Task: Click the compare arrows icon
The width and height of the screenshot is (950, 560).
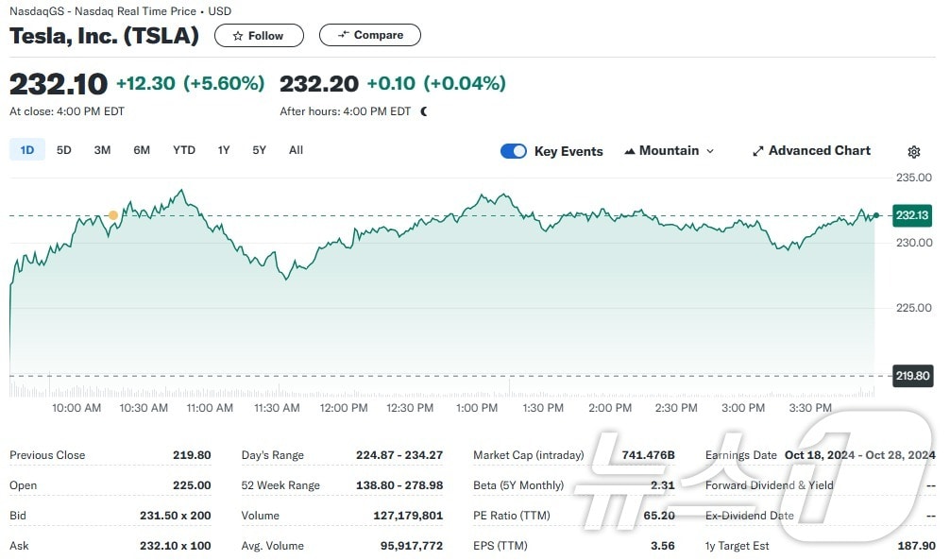Action: coord(343,35)
